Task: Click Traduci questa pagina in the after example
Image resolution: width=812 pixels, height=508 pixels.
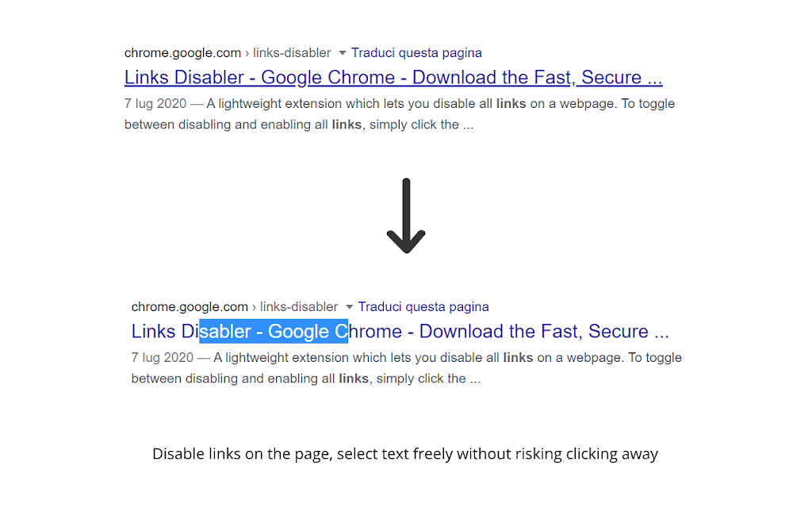Action: pos(423,307)
